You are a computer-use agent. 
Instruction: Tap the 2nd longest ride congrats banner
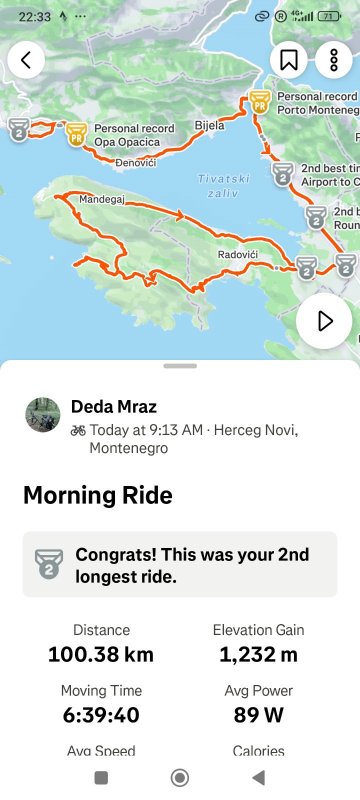tap(180, 564)
